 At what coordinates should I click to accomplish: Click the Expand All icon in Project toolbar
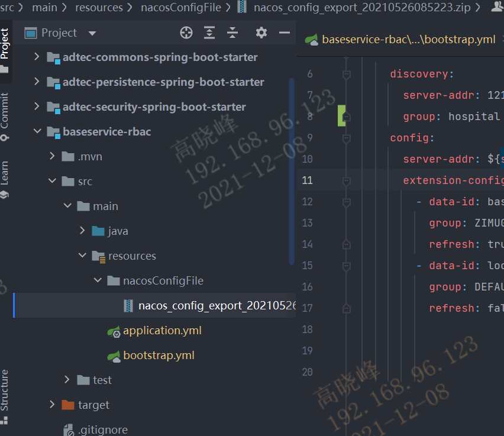[209, 33]
